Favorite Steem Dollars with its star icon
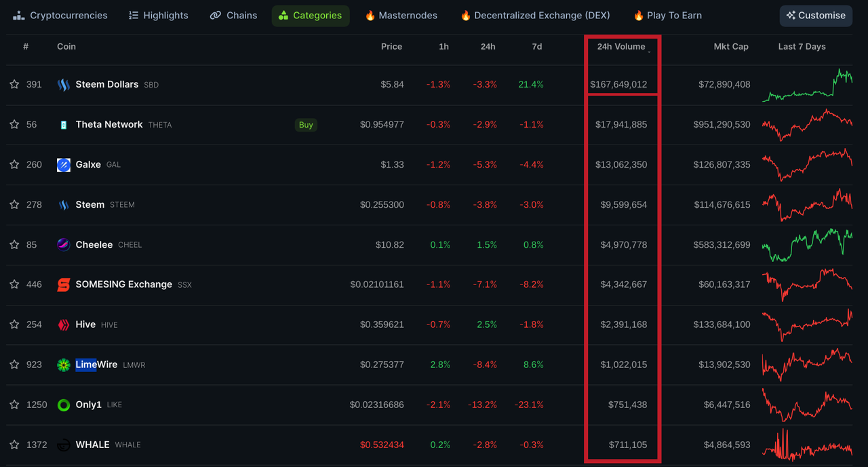Viewport: 868px width, 467px height. click(14, 85)
